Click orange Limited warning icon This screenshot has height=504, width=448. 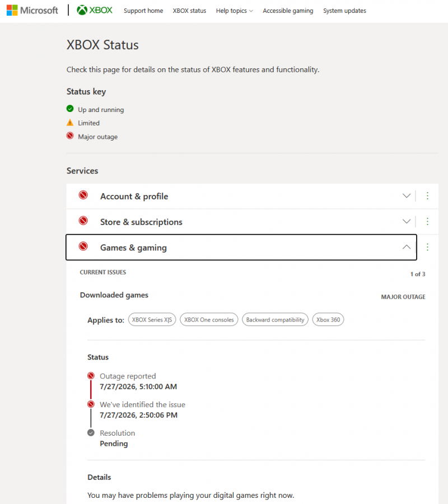coord(70,123)
